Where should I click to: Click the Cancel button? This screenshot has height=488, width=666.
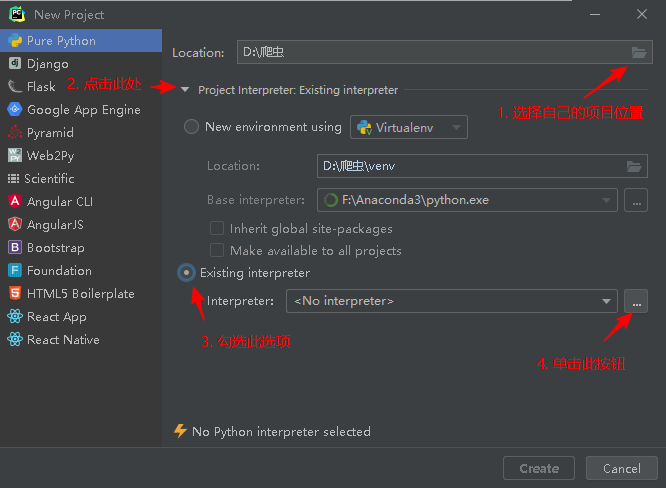[x=621, y=468]
